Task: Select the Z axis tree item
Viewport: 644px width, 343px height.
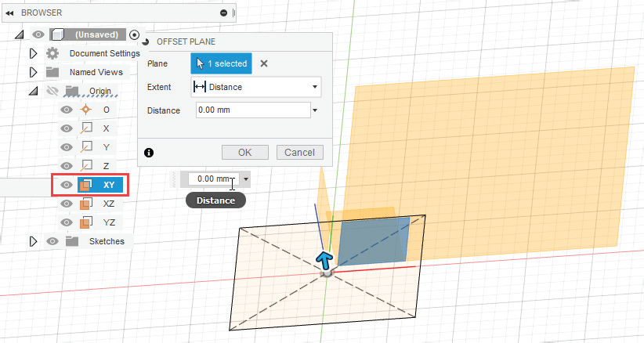Action: tap(106, 166)
